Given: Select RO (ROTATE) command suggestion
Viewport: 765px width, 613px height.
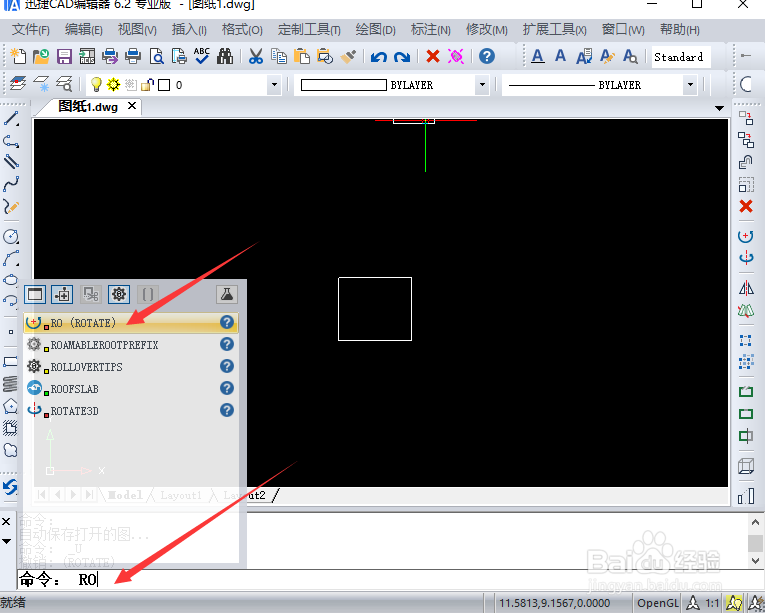Looking at the screenshot, I should (x=131, y=323).
